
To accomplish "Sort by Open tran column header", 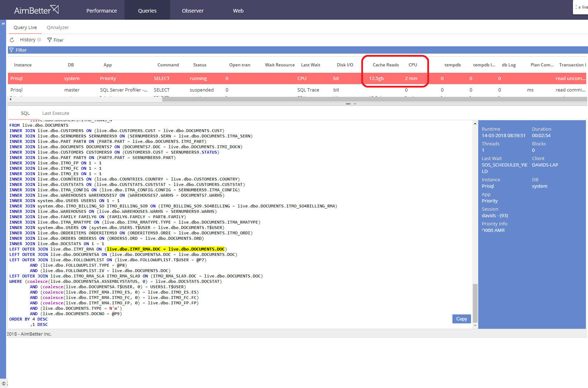I will 240,65.
